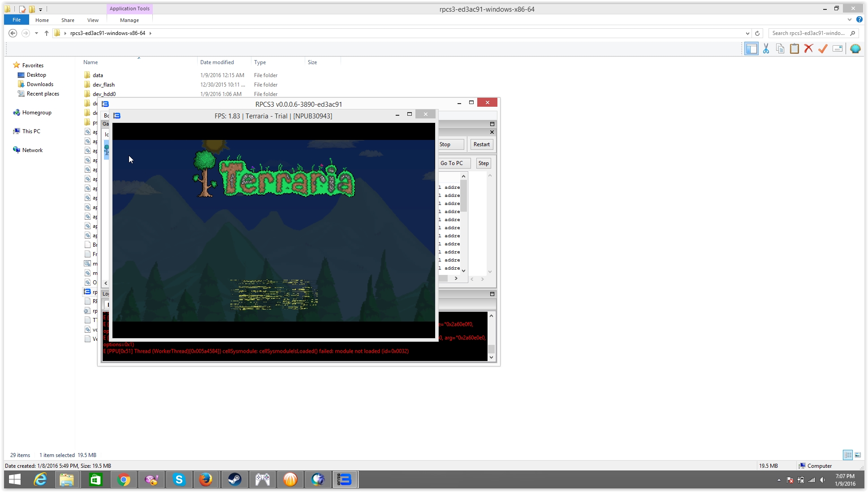This screenshot has width=868, height=492.
Task: Expand the address bar history dropdown
Action: click(747, 33)
